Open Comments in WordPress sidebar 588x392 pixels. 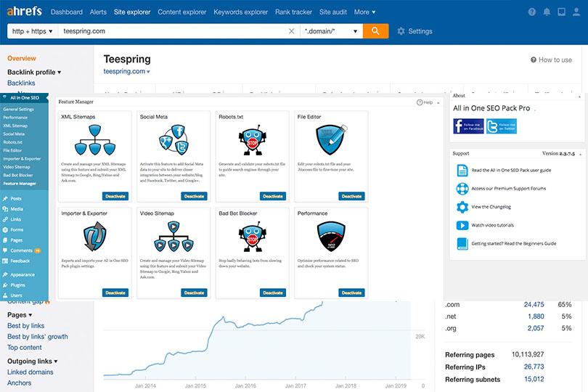tap(21, 250)
